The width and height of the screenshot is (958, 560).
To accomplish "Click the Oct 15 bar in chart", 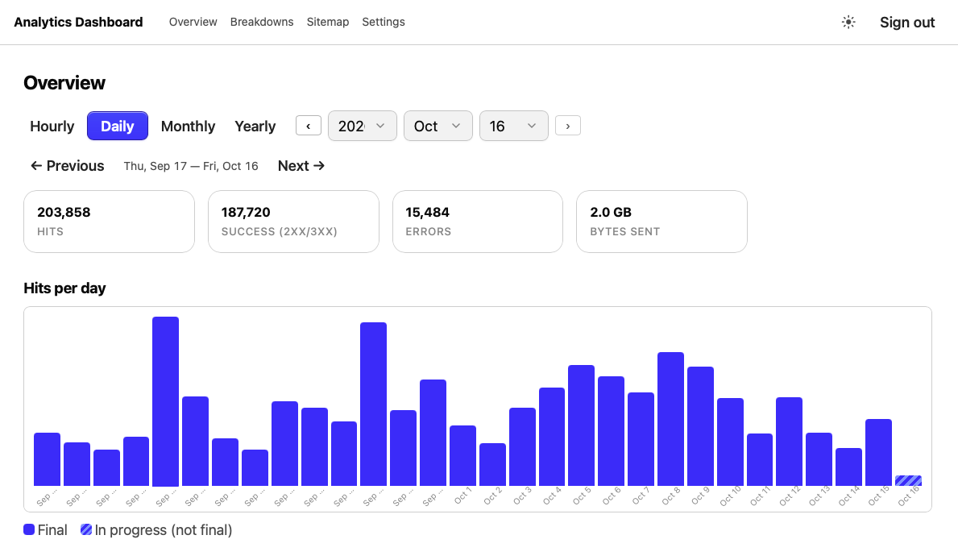I will click(878, 453).
